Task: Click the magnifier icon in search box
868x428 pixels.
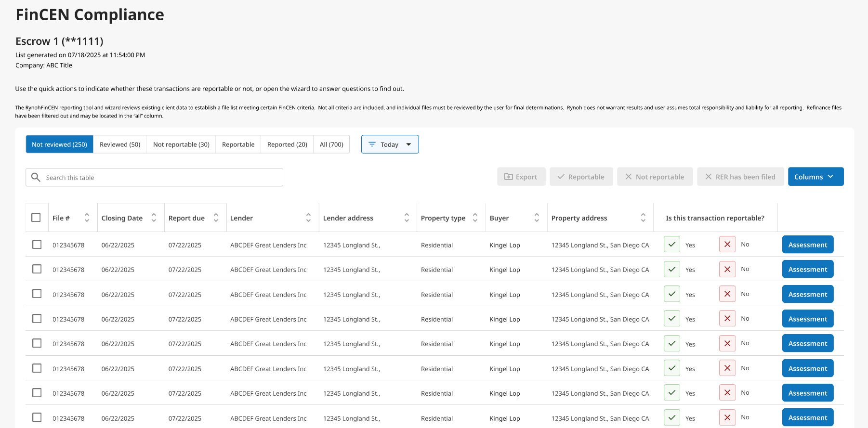Action: pyautogui.click(x=36, y=178)
